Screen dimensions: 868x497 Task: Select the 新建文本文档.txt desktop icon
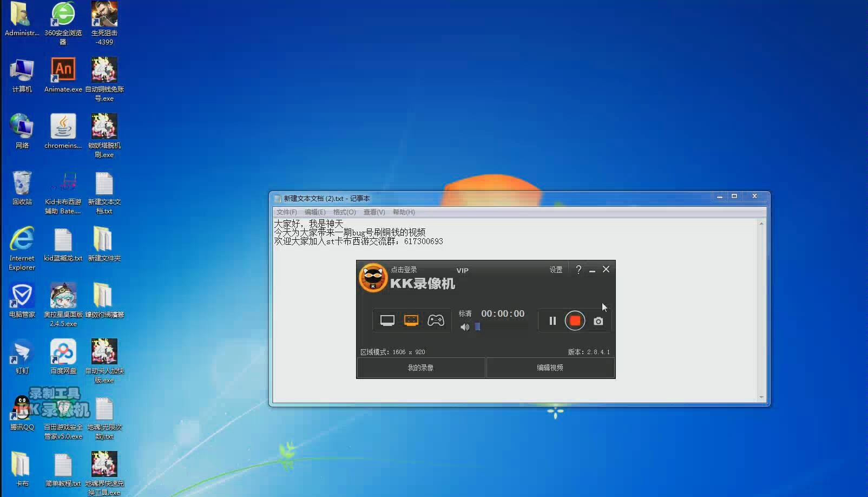[x=104, y=192]
